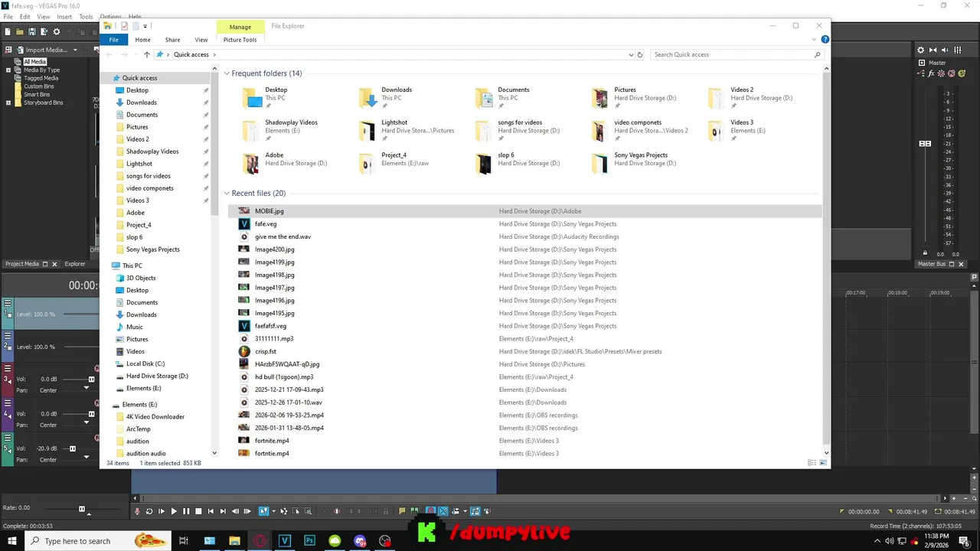The width and height of the screenshot is (980, 551).
Task: Open the Edit menu in VEGAS Pro
Action: pyautogui.click(x=25, y=16)
